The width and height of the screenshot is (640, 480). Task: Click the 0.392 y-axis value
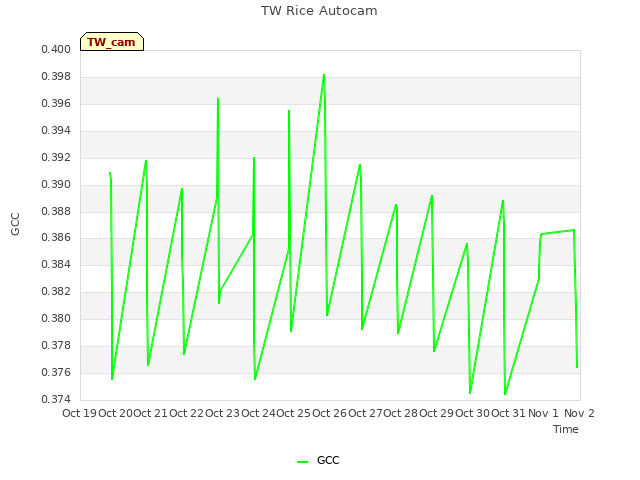click(56, 157)
